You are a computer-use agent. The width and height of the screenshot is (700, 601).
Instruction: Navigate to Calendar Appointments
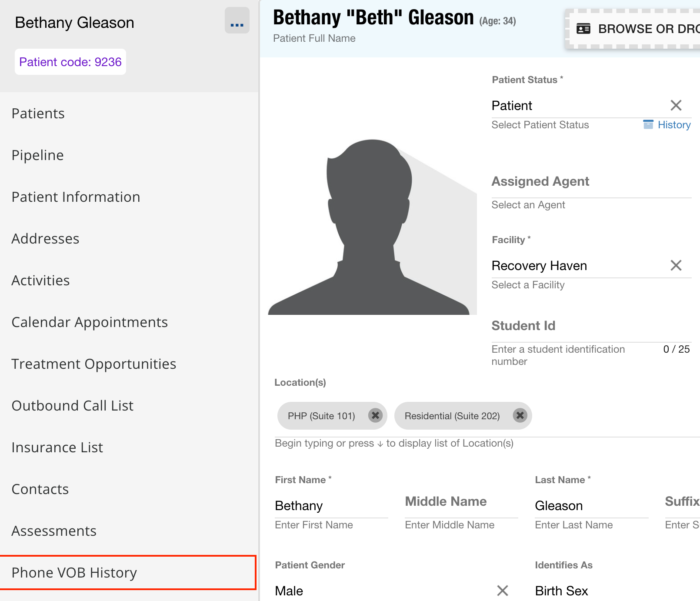(90, 322)
